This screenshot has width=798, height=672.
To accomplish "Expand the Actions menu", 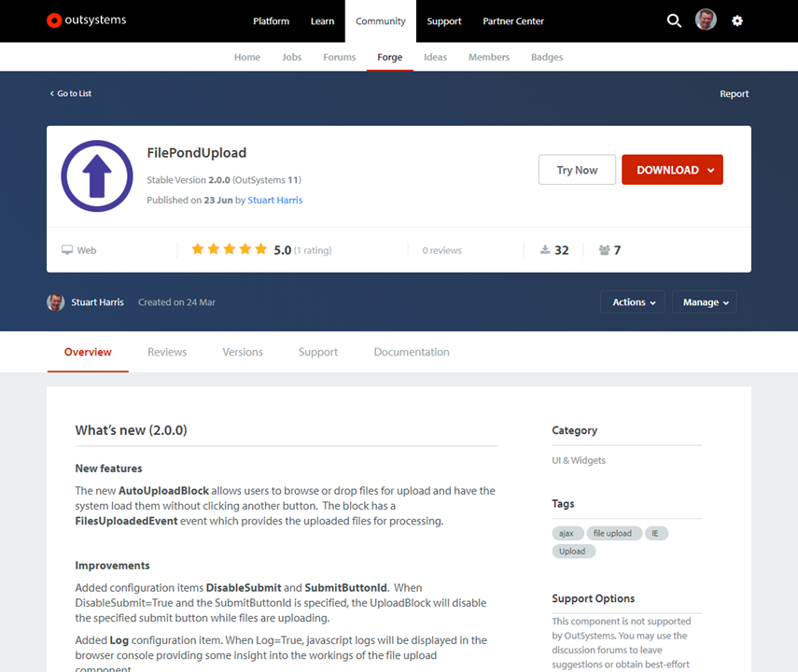I will click(632, 301).
